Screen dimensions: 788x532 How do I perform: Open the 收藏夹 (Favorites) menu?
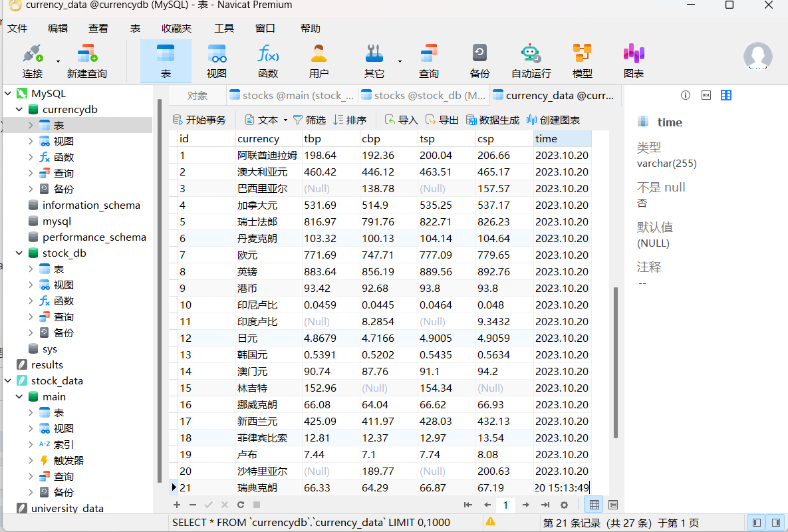(x=176, y=29)
